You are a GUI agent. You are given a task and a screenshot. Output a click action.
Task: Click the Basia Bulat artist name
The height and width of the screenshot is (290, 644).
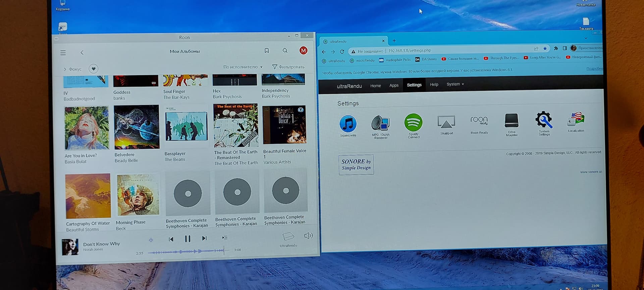point(75,162)
